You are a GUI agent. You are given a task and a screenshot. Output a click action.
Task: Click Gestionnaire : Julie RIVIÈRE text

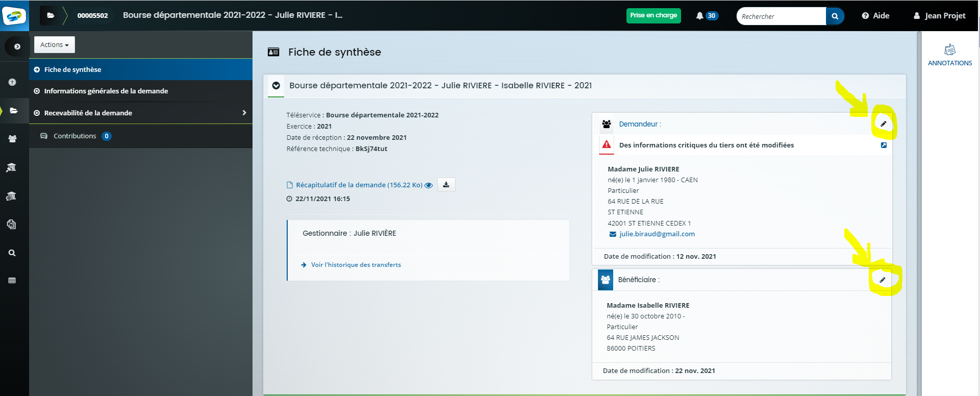[349, 233]
